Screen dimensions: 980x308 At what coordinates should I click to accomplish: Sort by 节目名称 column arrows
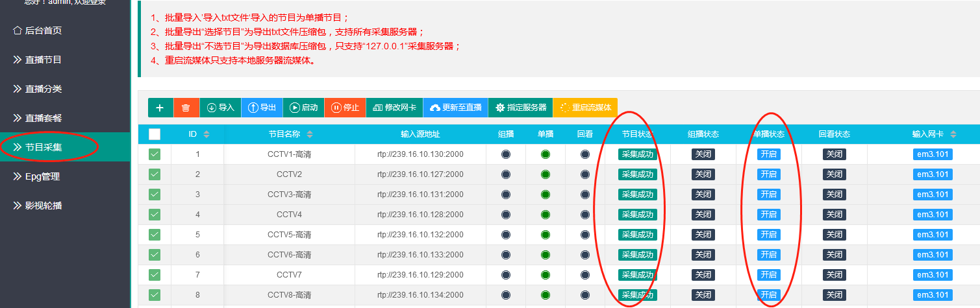(x=310, y=134)
